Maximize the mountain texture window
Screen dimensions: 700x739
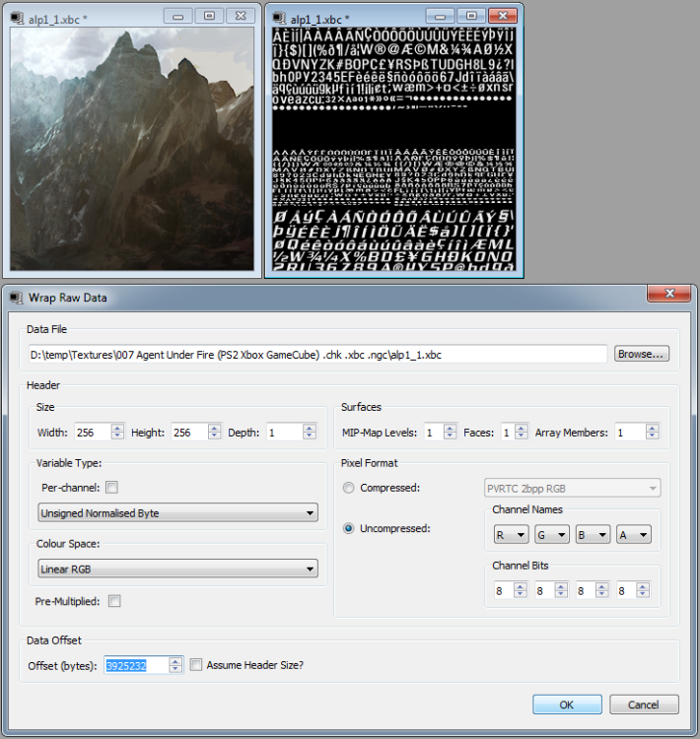[208, 17]
